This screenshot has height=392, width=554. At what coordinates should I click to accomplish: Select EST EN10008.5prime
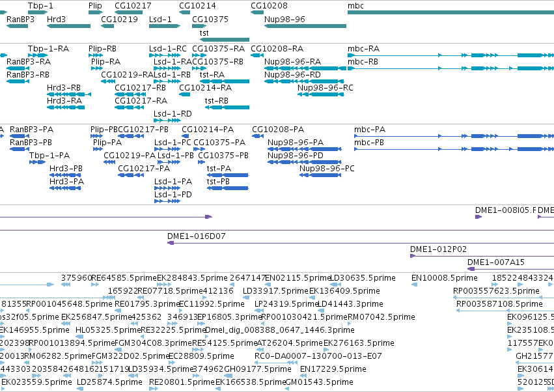coord(445,278)
